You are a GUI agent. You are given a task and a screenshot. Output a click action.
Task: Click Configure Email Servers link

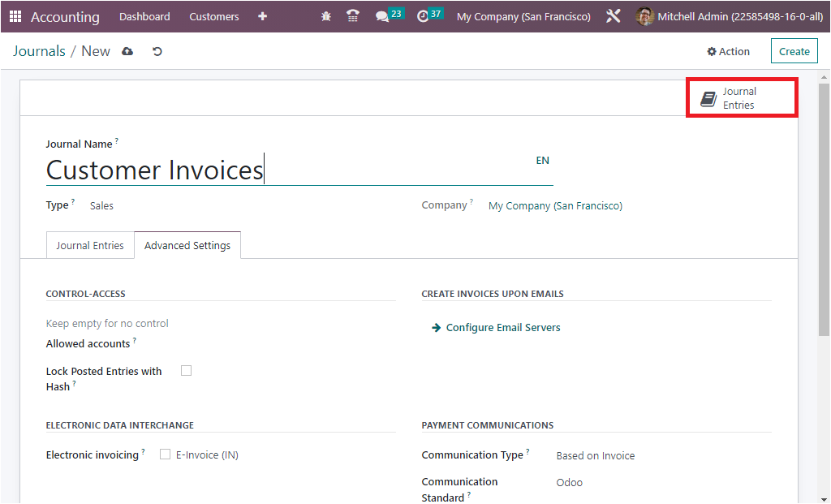click(x=503, y=328)
